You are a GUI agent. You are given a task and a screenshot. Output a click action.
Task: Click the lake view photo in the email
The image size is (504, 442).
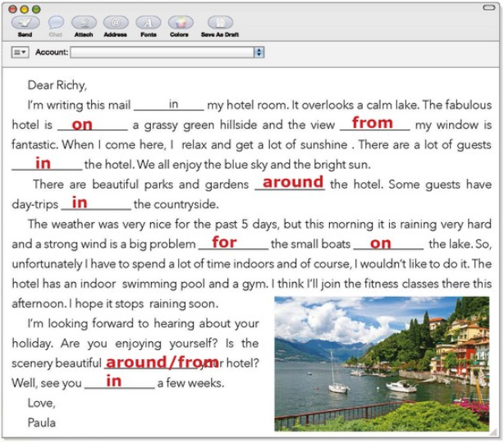coord(382,363)
